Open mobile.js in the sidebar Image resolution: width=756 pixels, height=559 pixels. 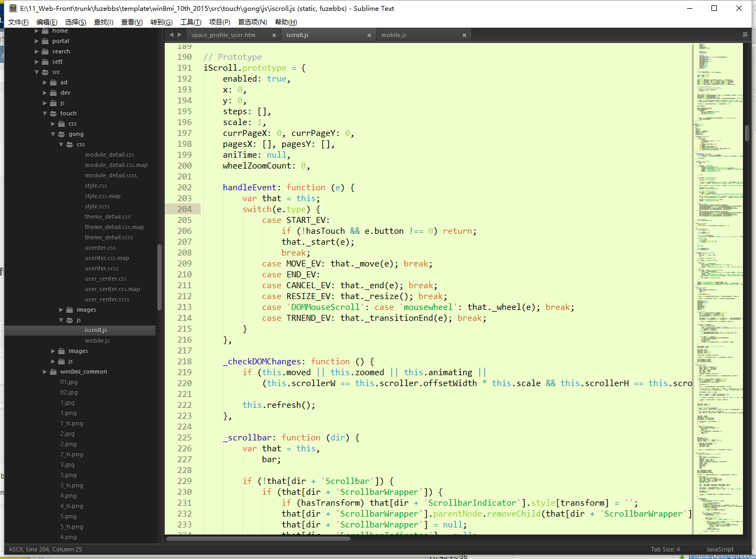(97, 340)
